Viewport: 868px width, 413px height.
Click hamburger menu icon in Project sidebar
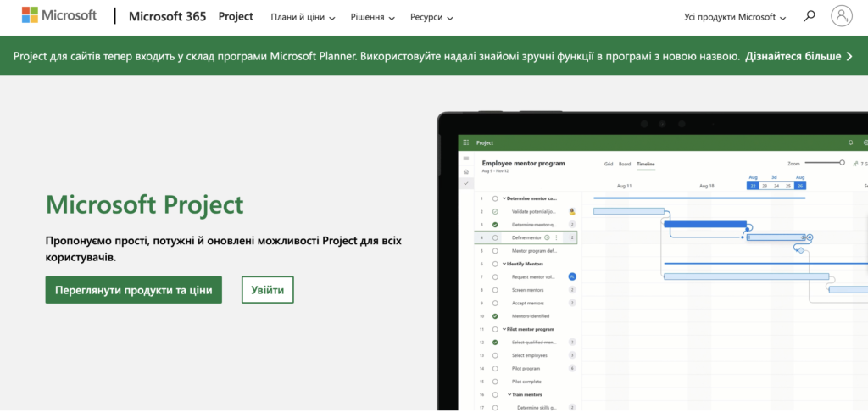pyautogui.click(x=465, y=159)
